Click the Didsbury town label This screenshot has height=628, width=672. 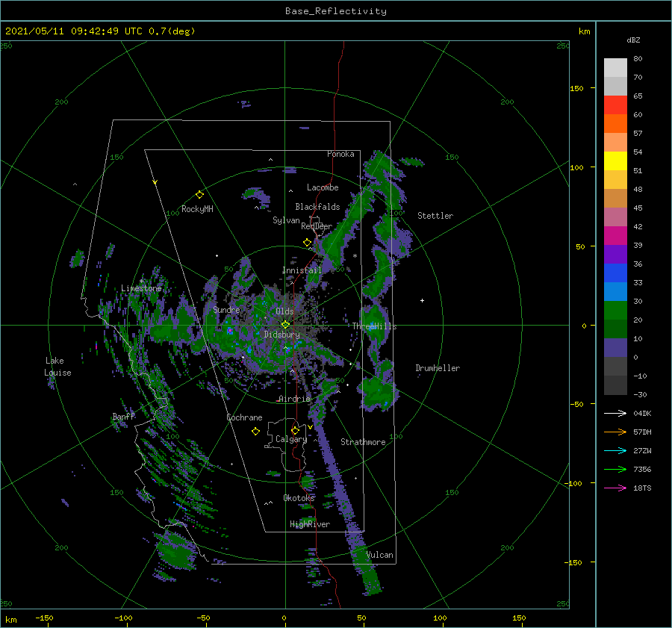click(282, 335)
